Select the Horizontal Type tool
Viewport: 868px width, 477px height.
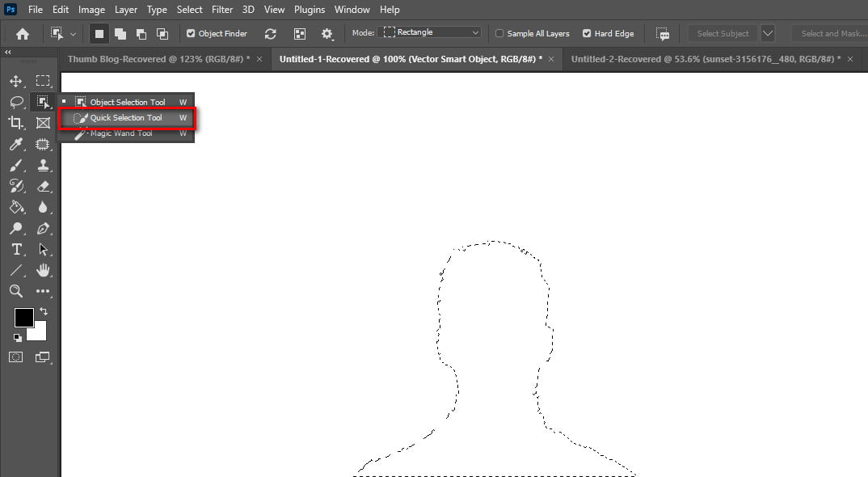point(16,249)
